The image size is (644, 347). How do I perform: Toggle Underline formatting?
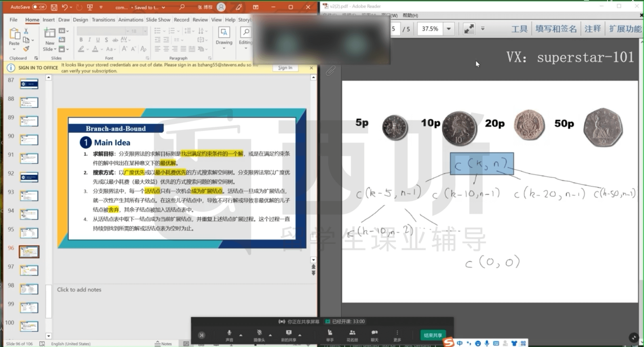tap(98, 40)
